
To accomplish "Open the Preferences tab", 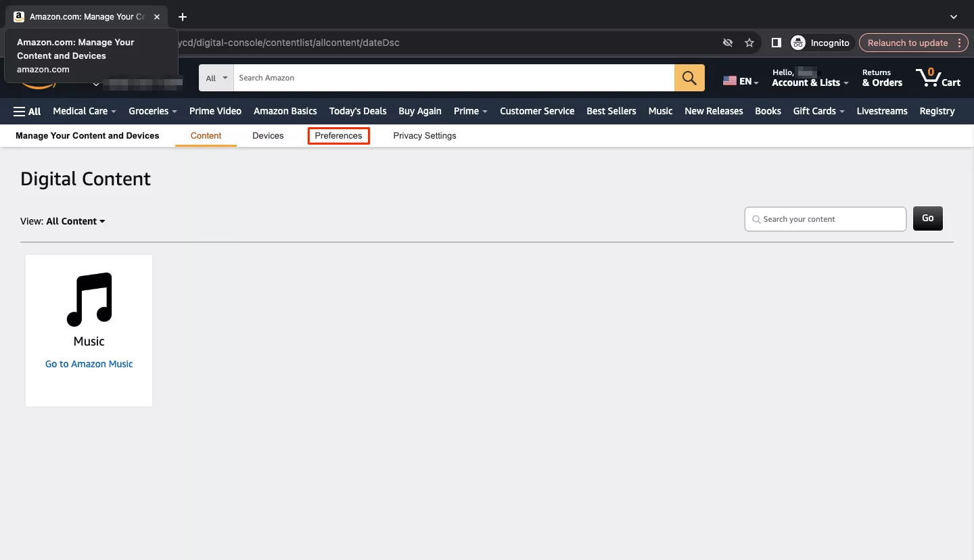I will (338, 135).
